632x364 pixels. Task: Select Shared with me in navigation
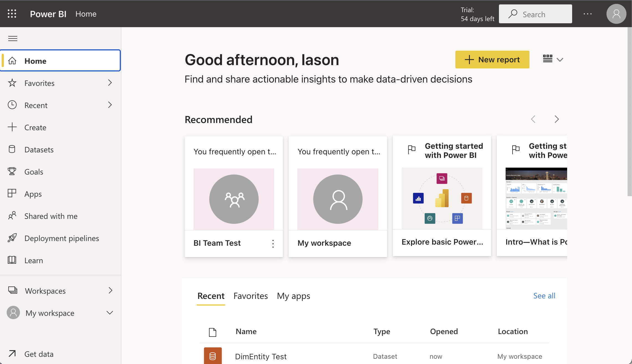[60, 216]
